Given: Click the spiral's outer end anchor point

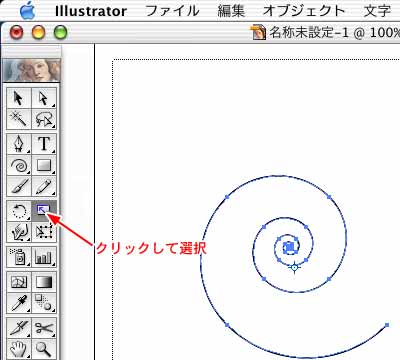Looking at the screenshot, I should (x=387, y=325).
